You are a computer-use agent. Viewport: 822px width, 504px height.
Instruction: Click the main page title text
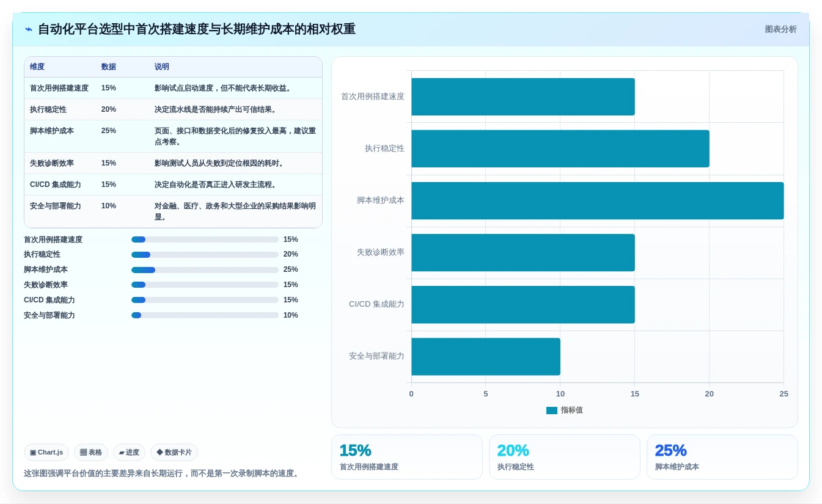[197, 29]
